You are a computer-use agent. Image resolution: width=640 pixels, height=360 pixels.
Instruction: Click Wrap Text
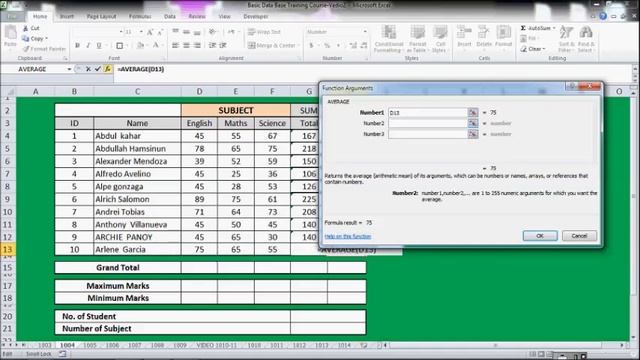point(264,32)
